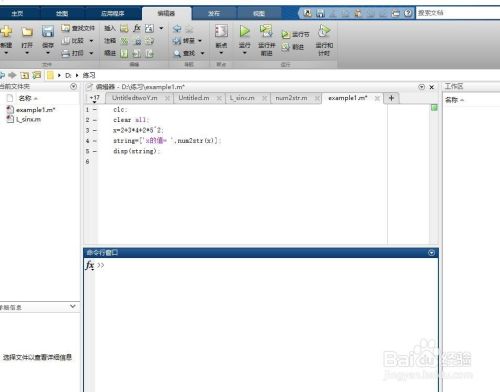Open the Open dropdown arrow
Screen dimensions: 500x392
[x=27, y=53]
